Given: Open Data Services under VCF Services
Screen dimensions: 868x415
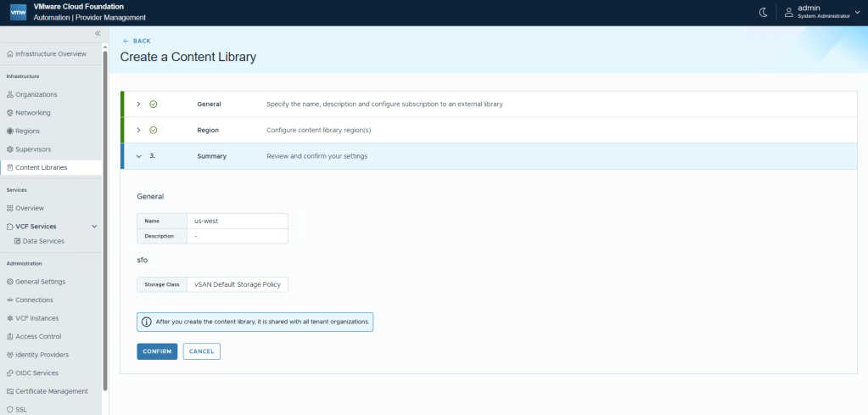Looking at the screenshot, I should (x=43, y=241).
